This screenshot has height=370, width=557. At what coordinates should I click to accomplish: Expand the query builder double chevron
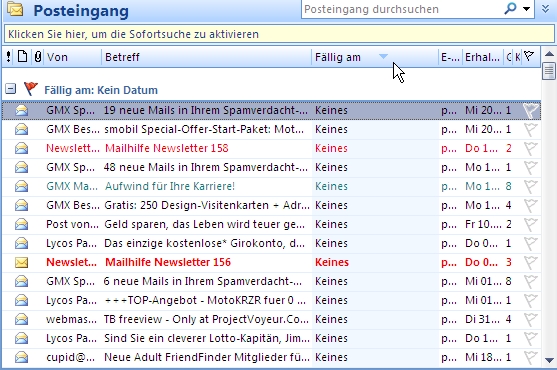tap(545, 9)
